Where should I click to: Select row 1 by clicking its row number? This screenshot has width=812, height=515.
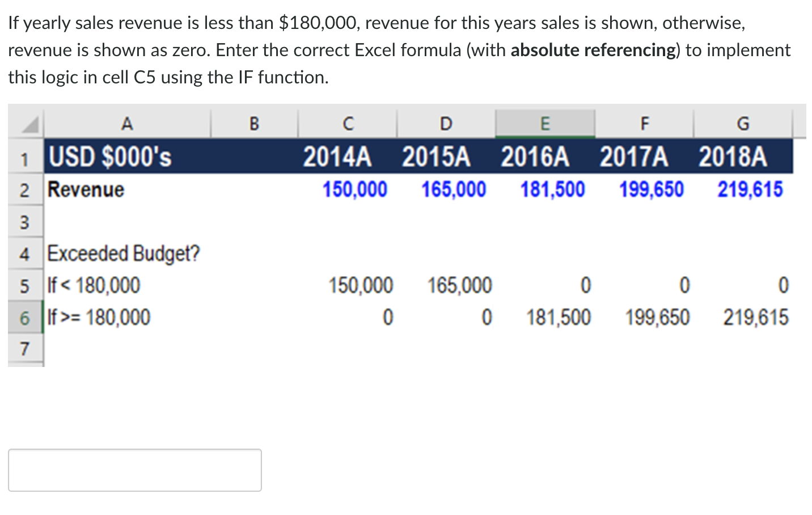(24, 158)
